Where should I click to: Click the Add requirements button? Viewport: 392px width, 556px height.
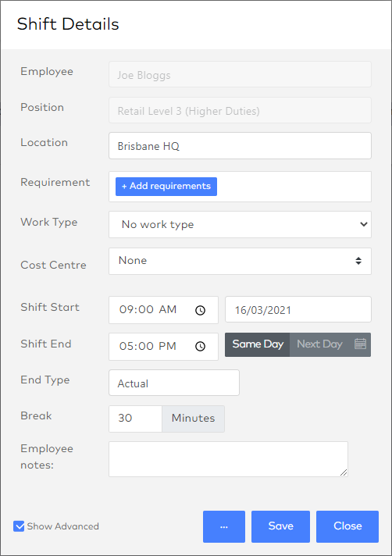coord(166,187)
